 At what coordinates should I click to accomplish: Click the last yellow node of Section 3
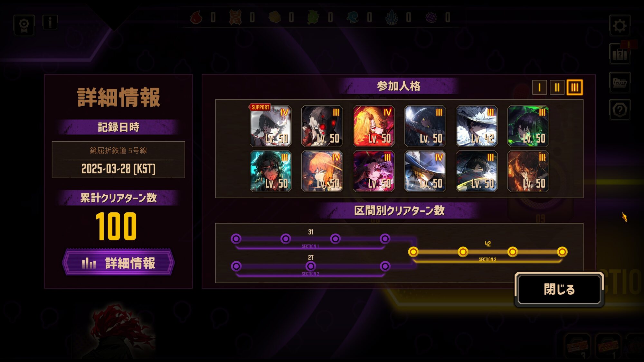pos(562,252)
